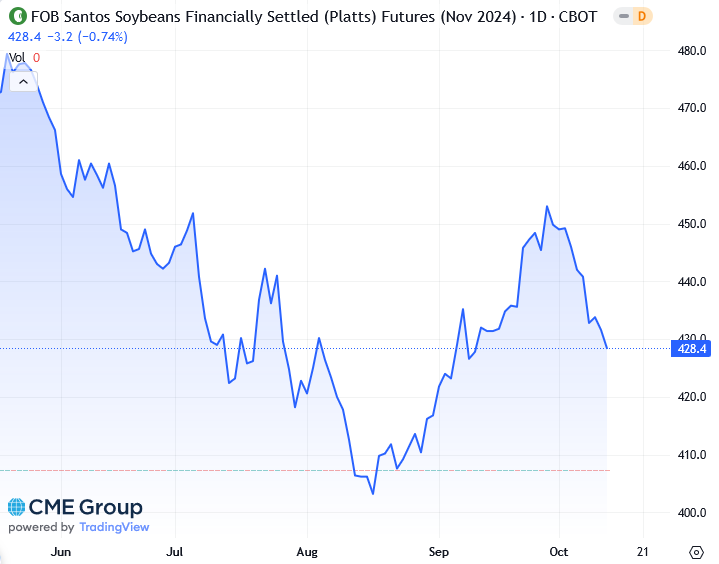The width and height of the screenshot is (719, 564).
Task: Click the Aug label on time axis
Action: (306, 551)
